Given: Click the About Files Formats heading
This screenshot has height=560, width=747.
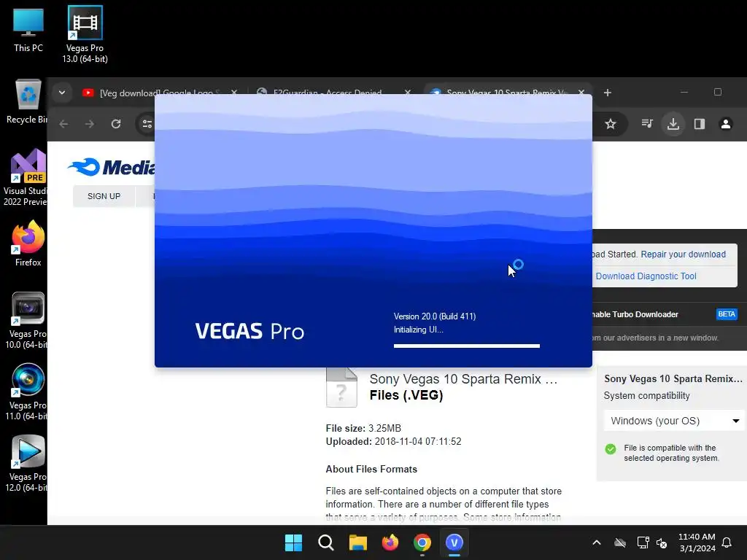Looking at the screenshot, I should [371, 469].
